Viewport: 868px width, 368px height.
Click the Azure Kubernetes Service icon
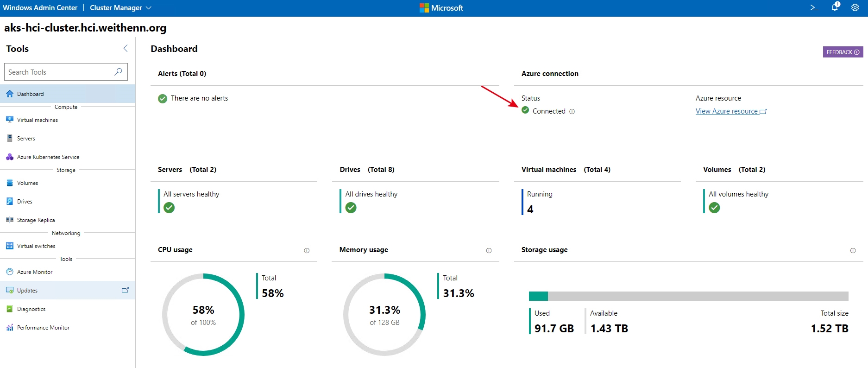[x=10, y=157]
